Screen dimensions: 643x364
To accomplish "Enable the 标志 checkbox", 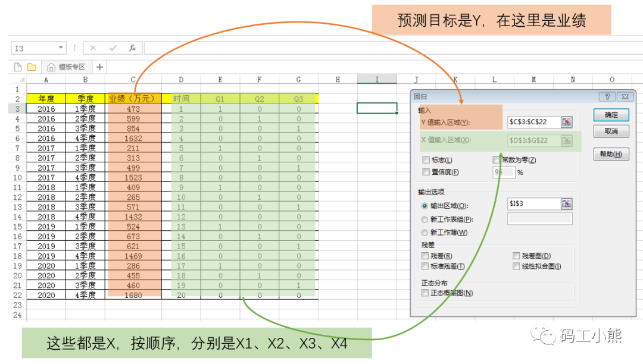I will pos(425,159).
